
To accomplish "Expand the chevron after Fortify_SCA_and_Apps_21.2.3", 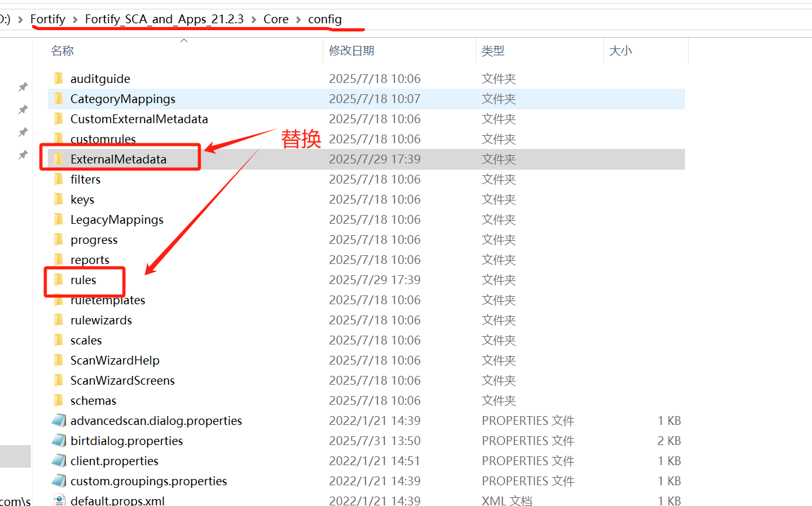I will (x=253, y=19).
